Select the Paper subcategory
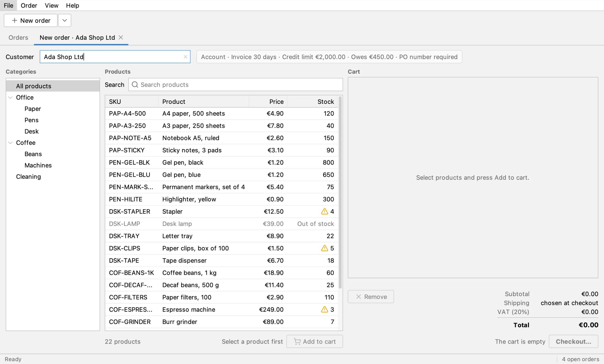 [x=53, y=109]
